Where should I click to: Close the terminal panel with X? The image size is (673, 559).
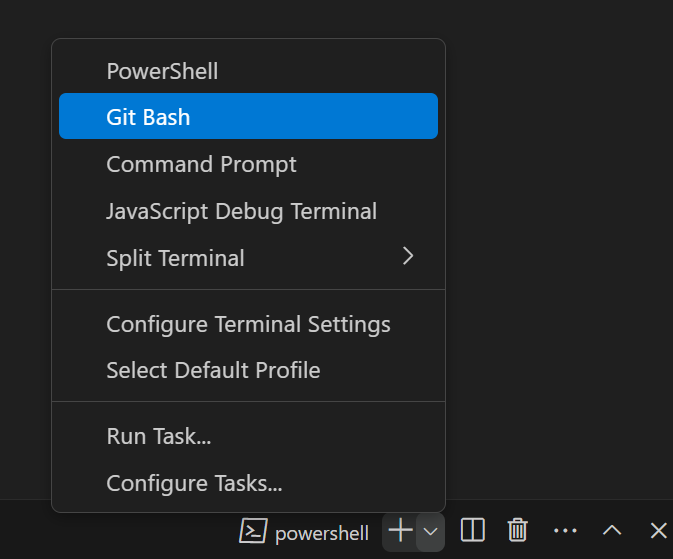click(658, 531)
